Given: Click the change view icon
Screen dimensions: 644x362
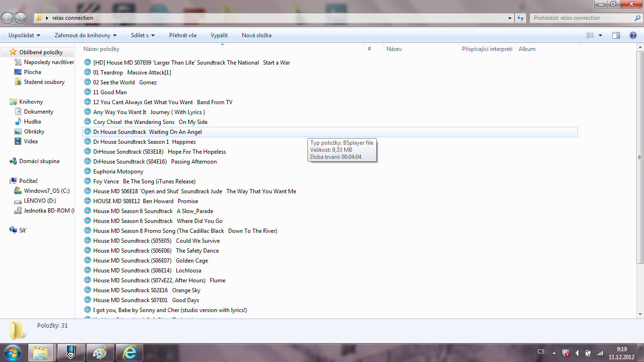Looking at the screenshot, I should pyautogui.click(x=590, y=35).
